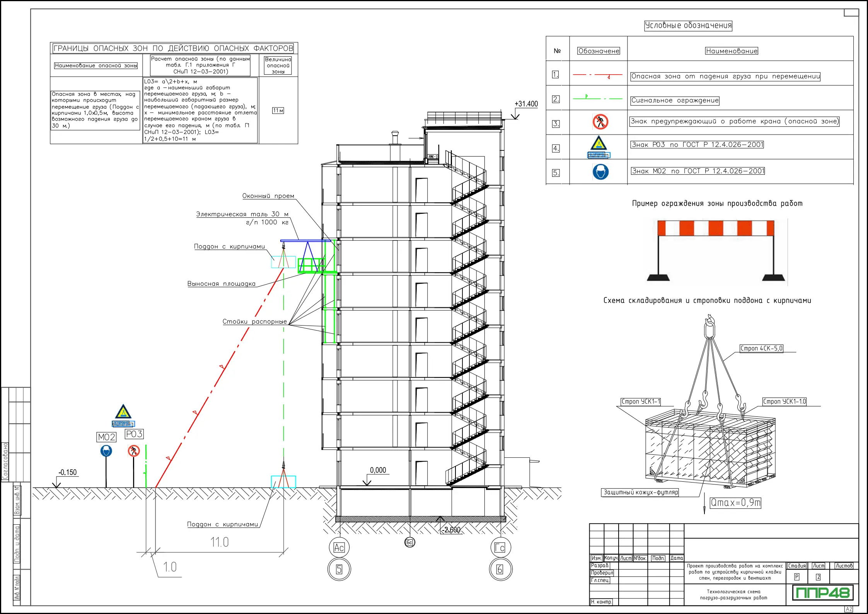Select the 11 м danger zone value box
The image size is (868, 614).
(278, 111)
